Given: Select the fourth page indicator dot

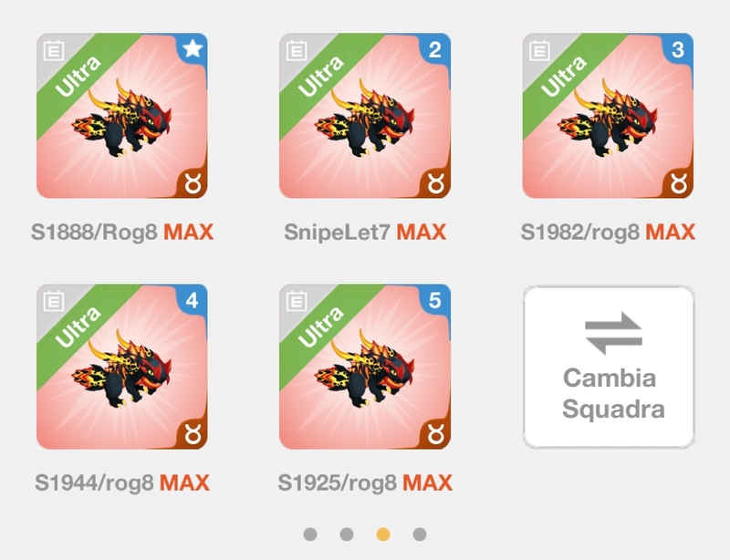Looking at the screenshot, I should (x=420, y=534).
